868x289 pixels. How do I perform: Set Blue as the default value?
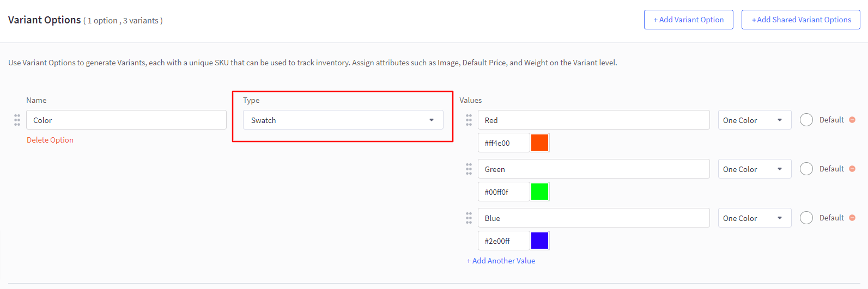[806, 218]
